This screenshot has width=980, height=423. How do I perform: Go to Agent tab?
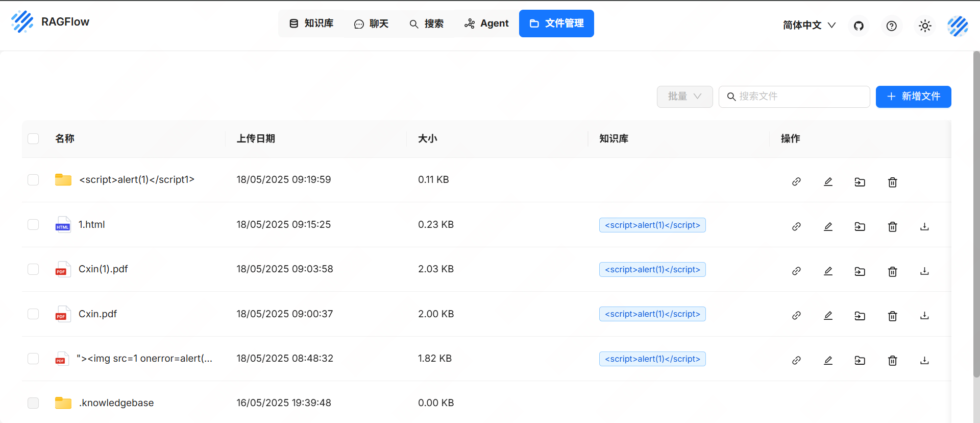[x=486, y=24]
